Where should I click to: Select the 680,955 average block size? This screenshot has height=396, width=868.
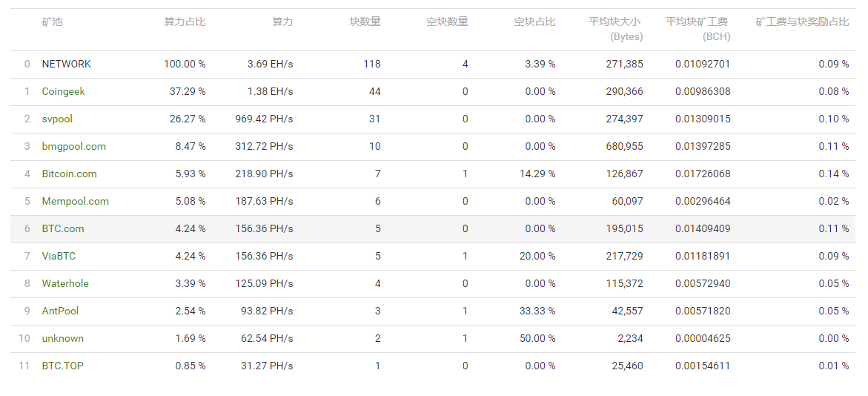[624, 146]
